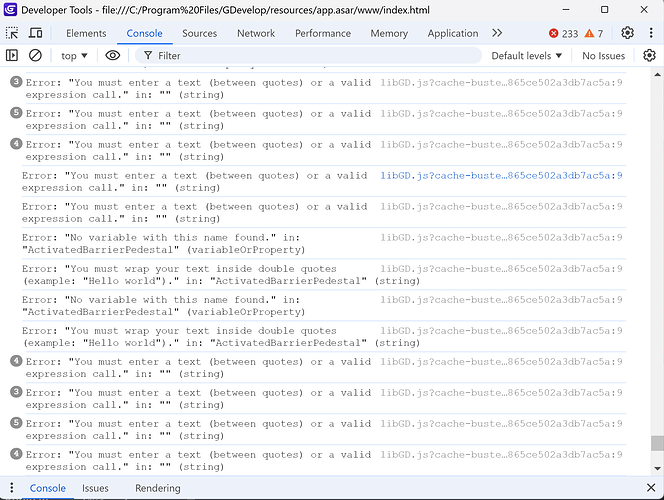Open console settings gear beside No Issues
The image size is (664, 500).
(649, 55)
